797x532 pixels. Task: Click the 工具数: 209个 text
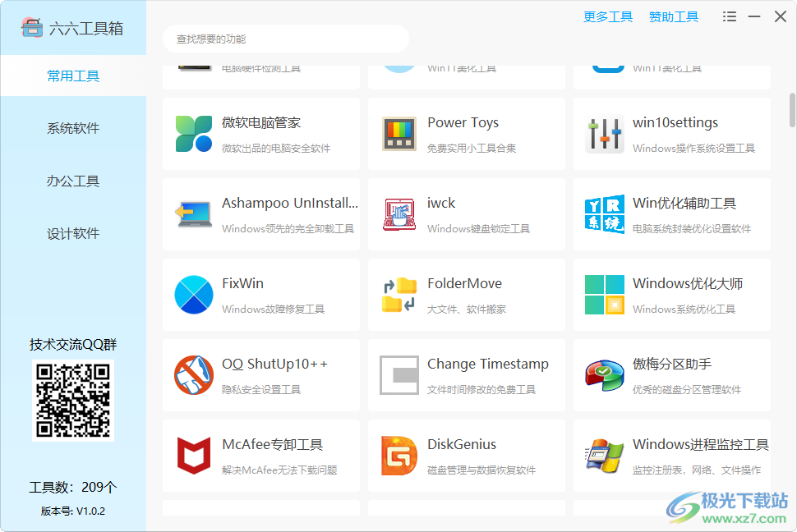tap(73, 488)
